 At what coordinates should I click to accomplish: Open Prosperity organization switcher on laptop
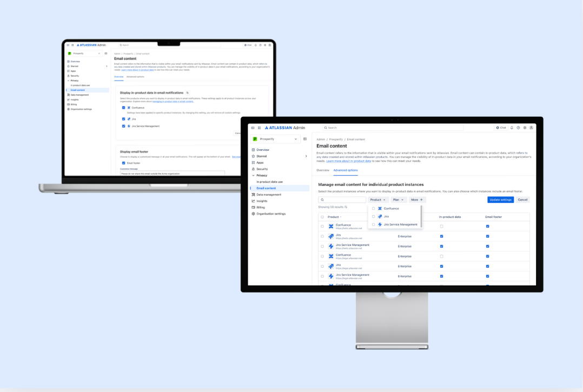84,54
